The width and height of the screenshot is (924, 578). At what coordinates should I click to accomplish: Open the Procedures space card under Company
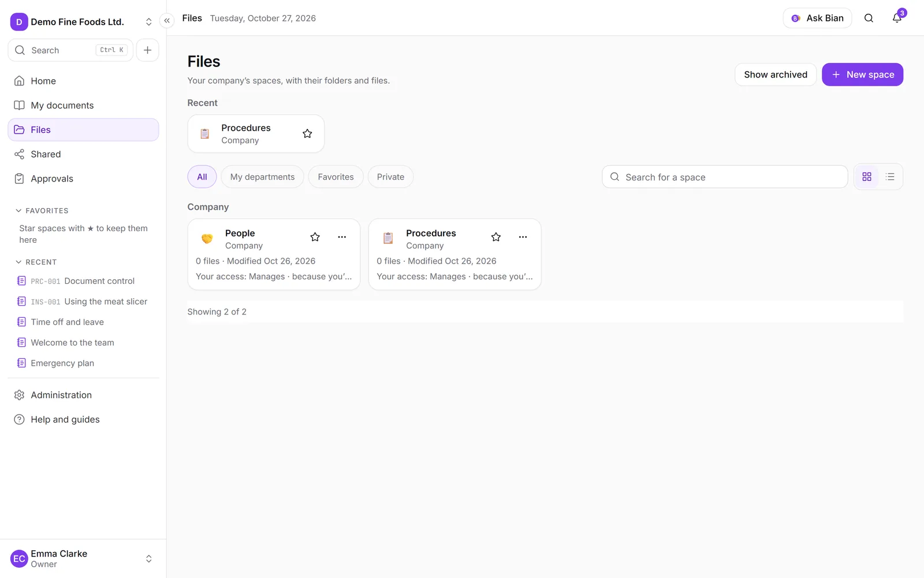pos(455,254)
